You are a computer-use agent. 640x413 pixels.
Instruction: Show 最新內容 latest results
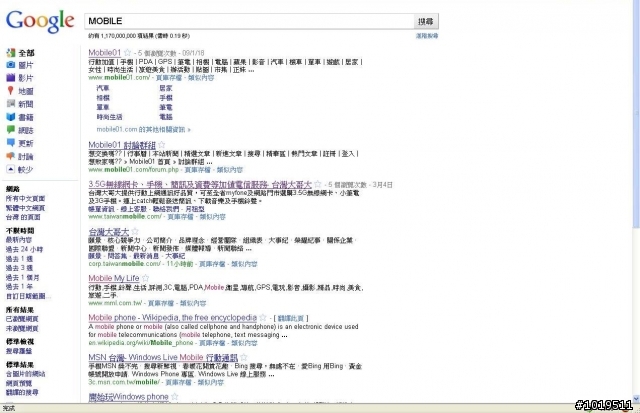[19, 240]
